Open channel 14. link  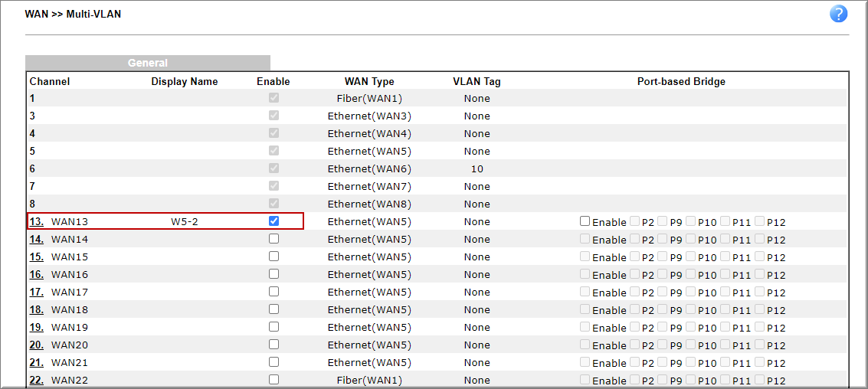tap(37, 240)
